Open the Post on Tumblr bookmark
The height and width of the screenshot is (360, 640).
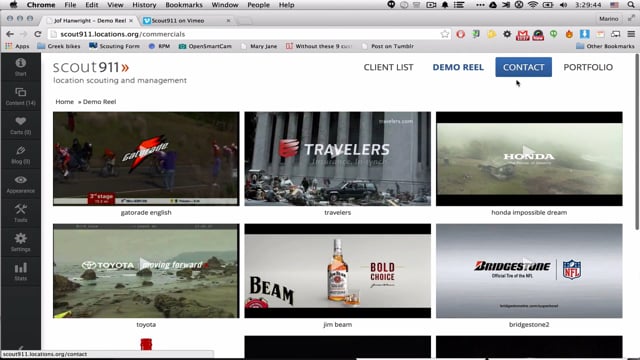point(388,46)
